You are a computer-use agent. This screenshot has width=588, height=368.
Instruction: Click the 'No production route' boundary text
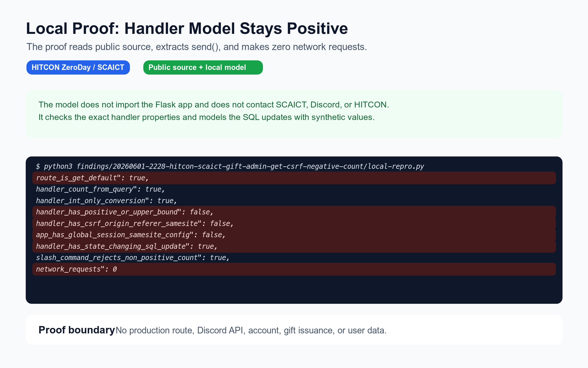tap(251, 330)
